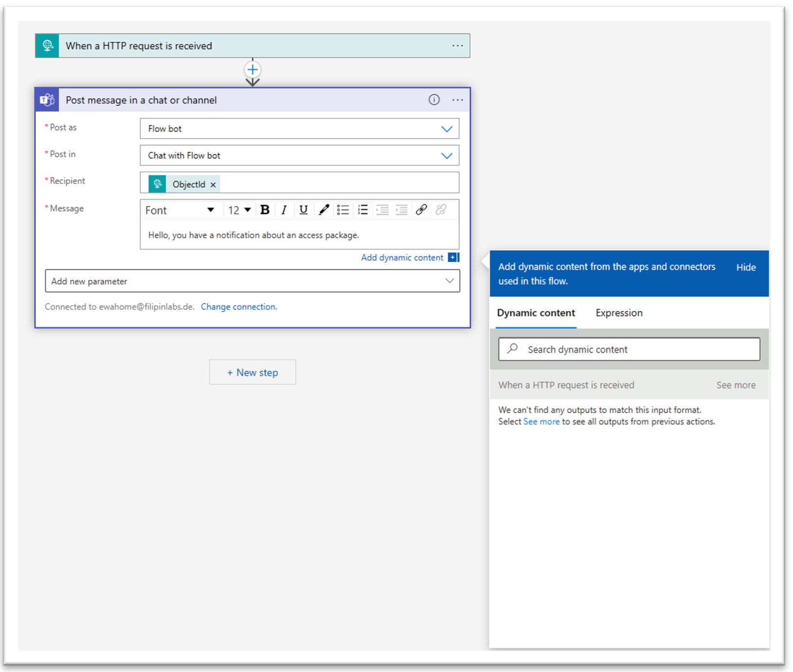Image resolution: width=793 pixels, height=672 pixels.
Task: Click the Teams connector icon on the action card
Action: [x=47, y=99]
